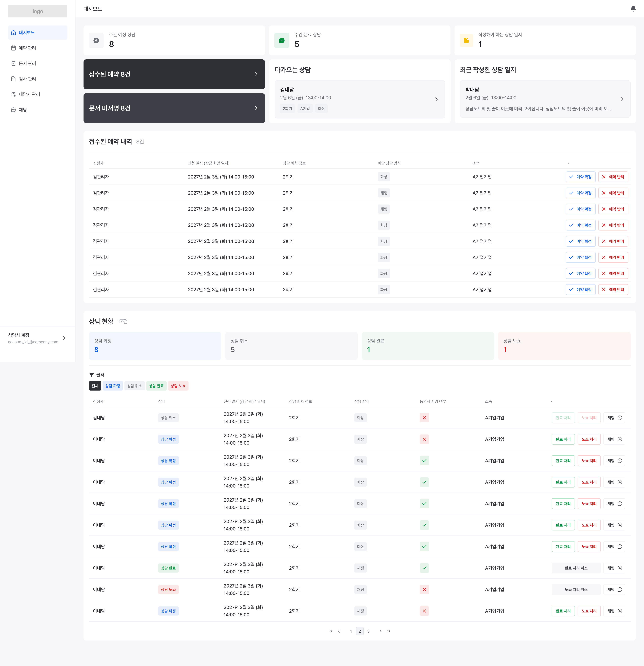644x666 pixels.
Task: Open 대시보드 in the sidebar
Action: pos(38,33)
